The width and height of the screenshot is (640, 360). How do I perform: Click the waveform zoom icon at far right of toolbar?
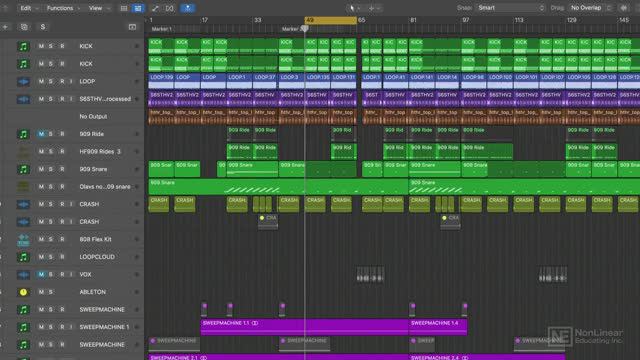[x=624, y=8]
